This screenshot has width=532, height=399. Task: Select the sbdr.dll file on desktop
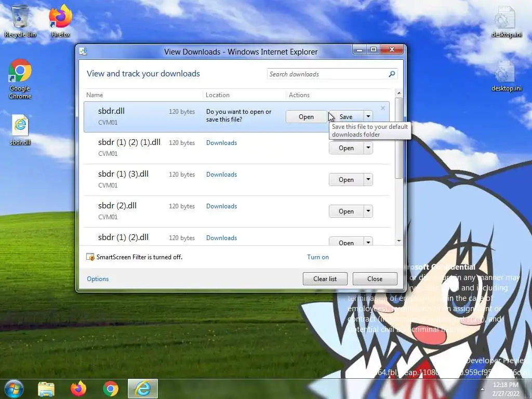(20, 130)
